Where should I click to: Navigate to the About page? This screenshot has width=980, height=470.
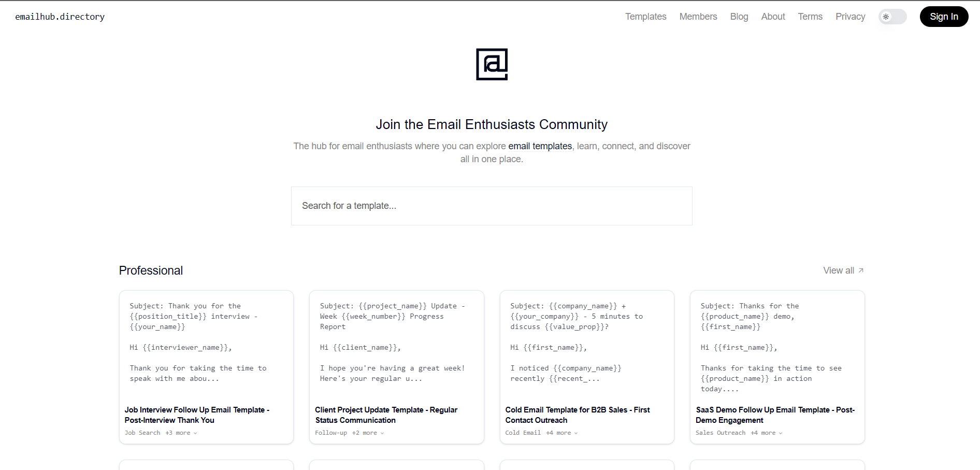click(x=772, y=17)
